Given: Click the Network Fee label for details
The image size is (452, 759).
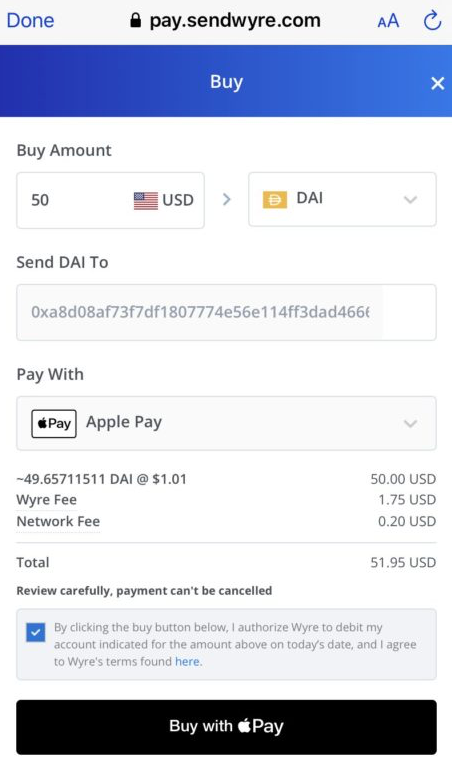Looking at the screenshot, I should (58, 522).
